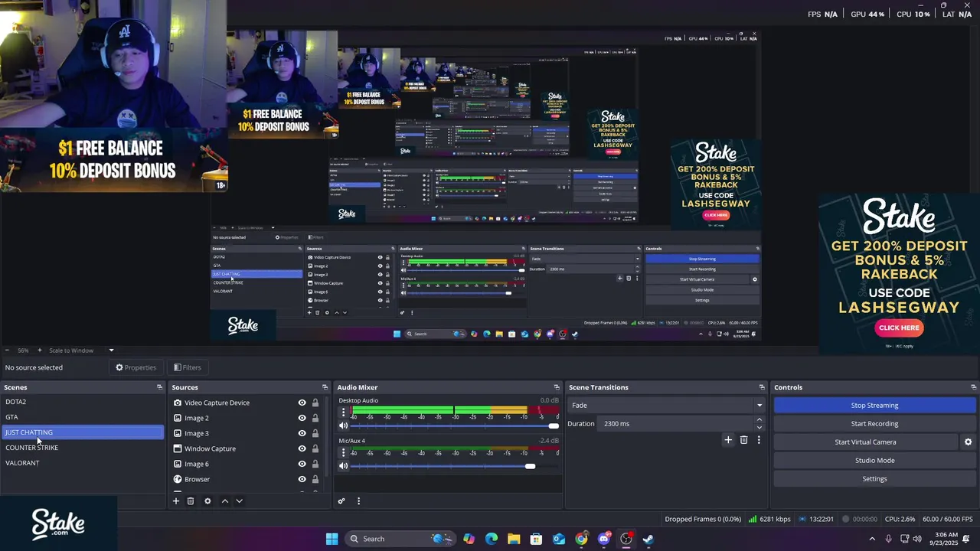Screen dimensions: 980x551
Task: Open source properties gear in Sources toolbar
Action: (207, 501)
